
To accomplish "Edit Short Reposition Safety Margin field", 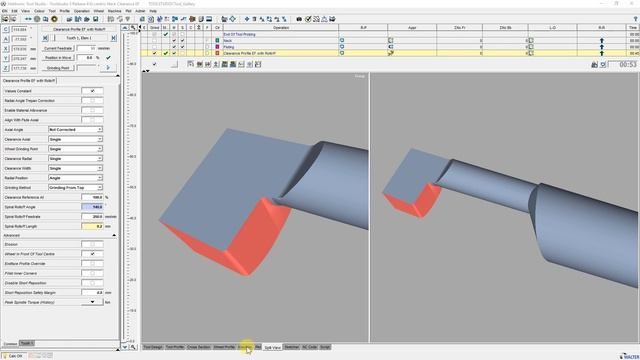I will pyautogui.click(x=92, y=293).
